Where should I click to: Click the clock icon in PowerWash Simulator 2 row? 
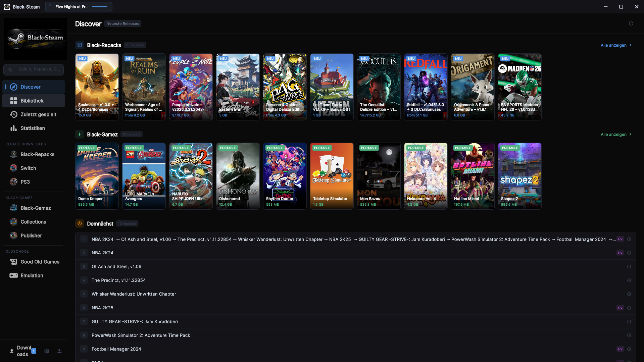629,335
